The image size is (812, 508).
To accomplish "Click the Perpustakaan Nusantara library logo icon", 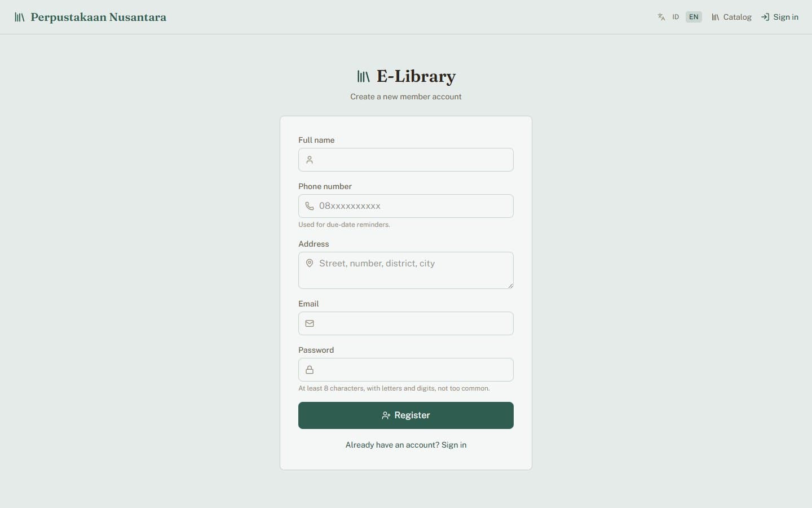I will 19,17.
